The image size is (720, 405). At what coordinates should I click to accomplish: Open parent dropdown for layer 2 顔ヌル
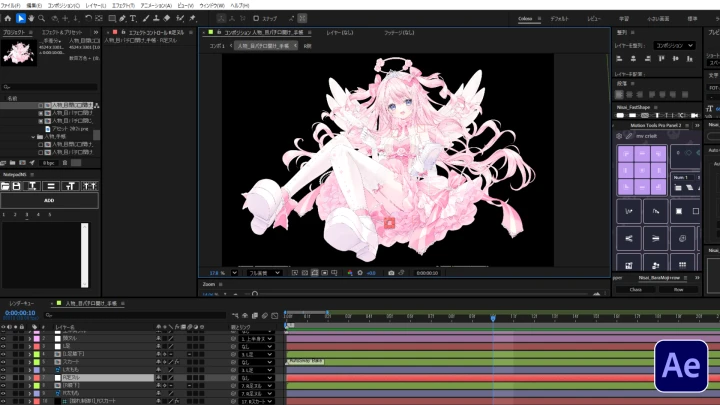[256, 338]
